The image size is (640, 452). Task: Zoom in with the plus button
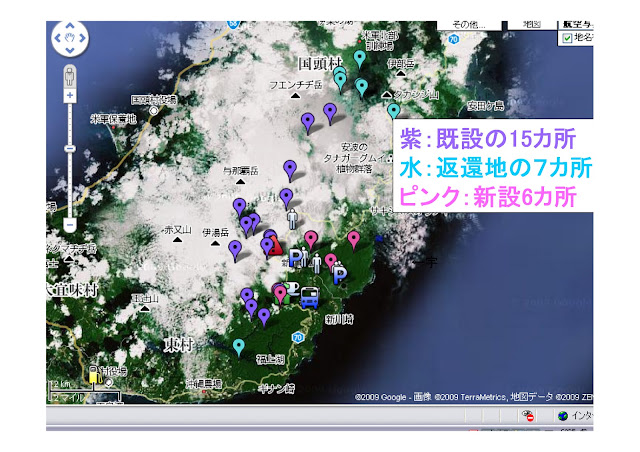pos(70,96)
